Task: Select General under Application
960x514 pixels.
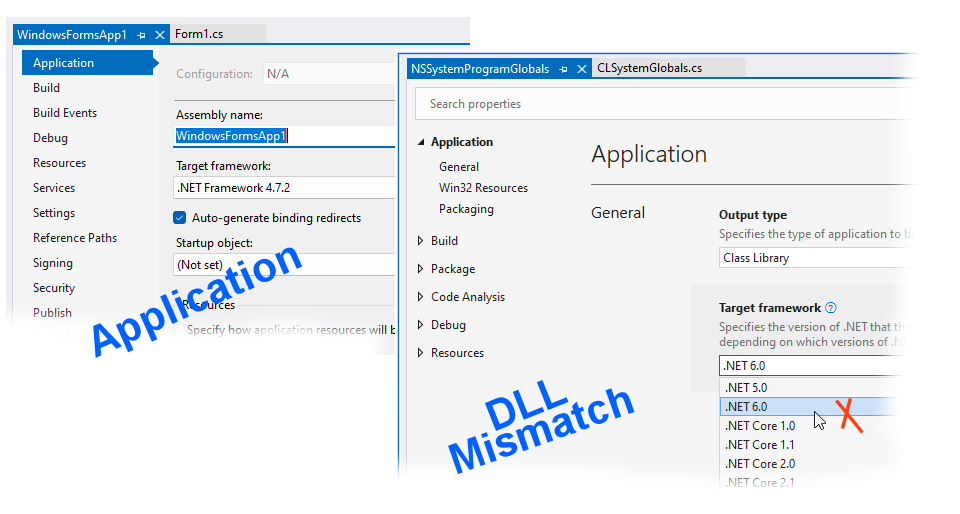Action: coord(459,167)
